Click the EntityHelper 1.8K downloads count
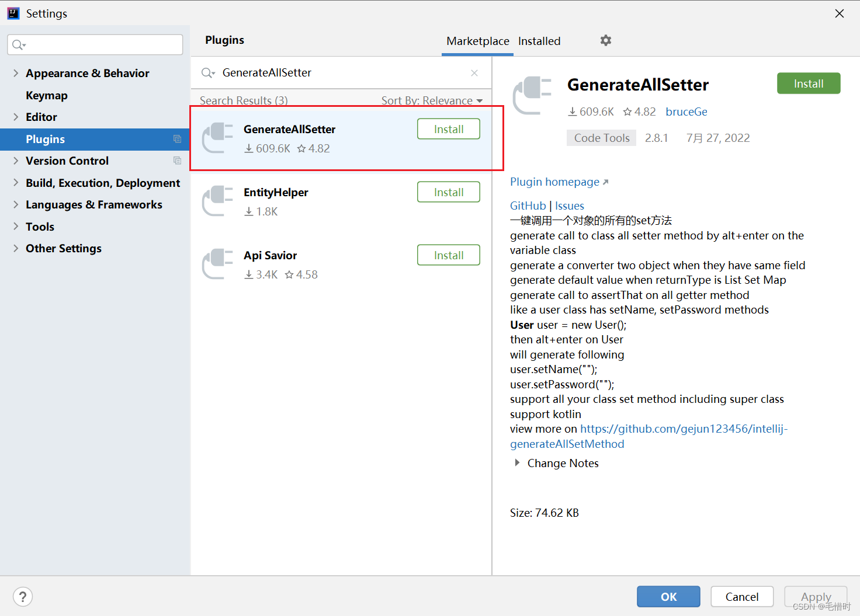 point(261,211)
